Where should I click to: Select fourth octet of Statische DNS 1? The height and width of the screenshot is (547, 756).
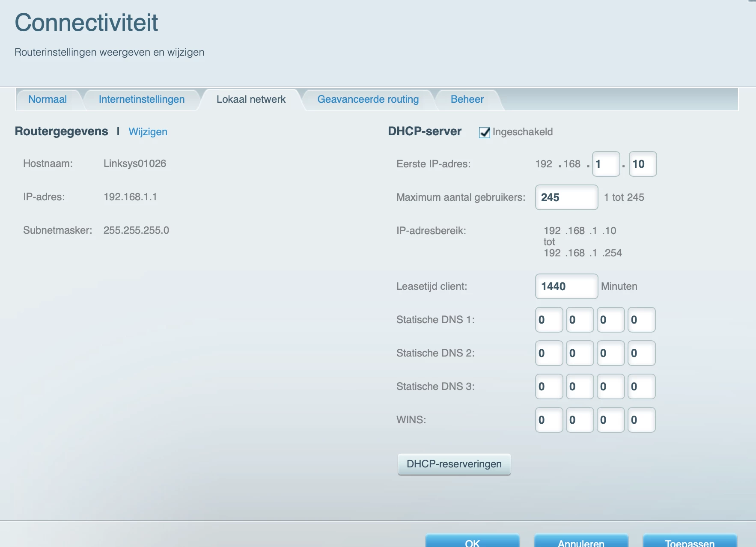point(641,320)
